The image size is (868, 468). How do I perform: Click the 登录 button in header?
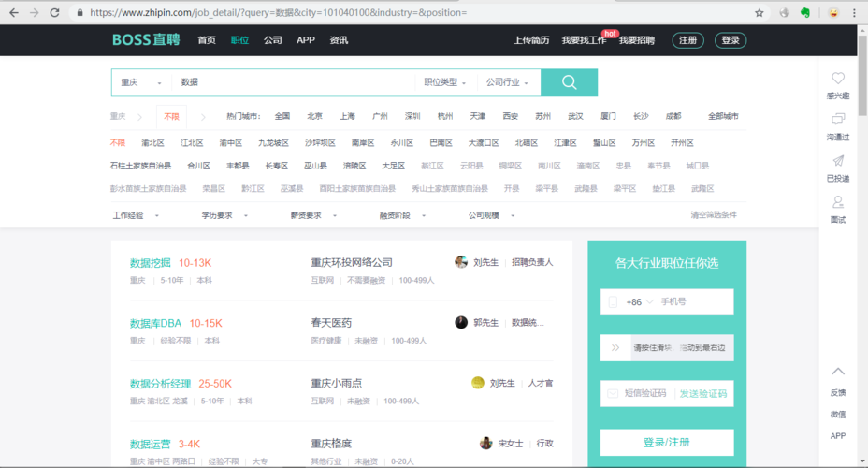pos(731,40)
